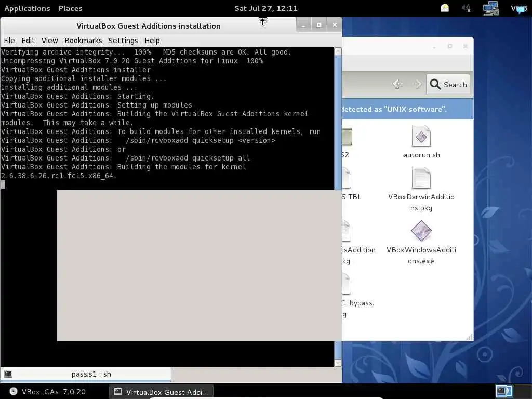Click the autorun.sh file name label
532x399 pixels.
pyautogui.click(x=421, y=155)
